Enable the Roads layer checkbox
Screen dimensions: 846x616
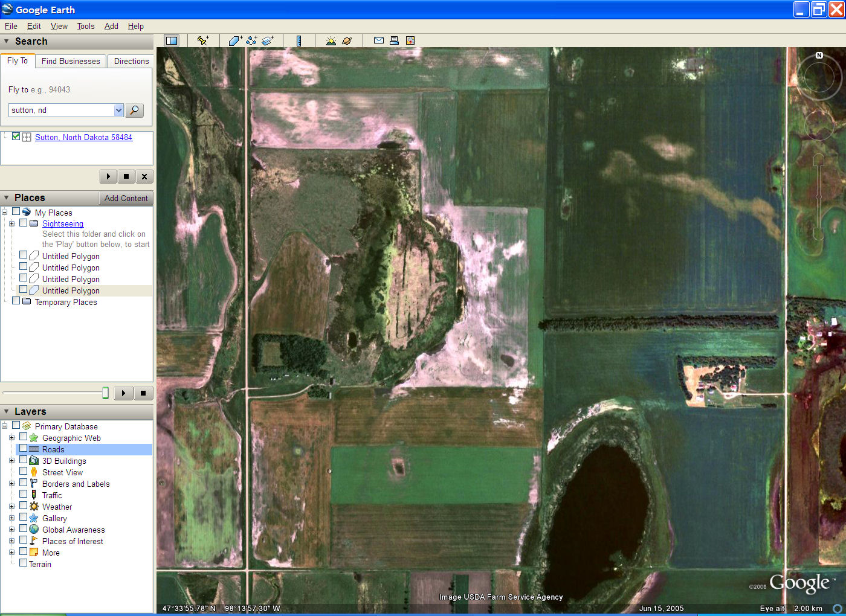click(23, 449)
